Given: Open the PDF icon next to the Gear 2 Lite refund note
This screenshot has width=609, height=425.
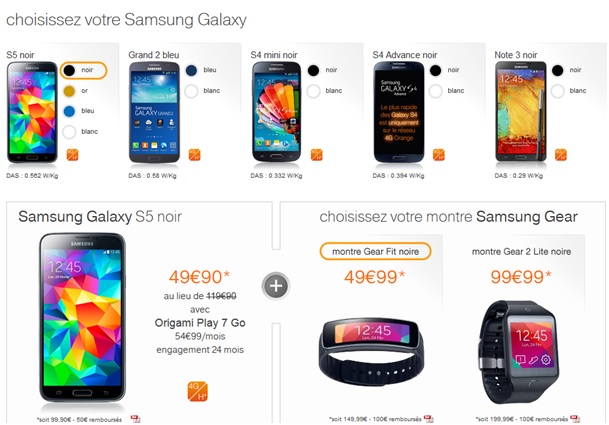Looking at the screenshot, I should coord(575,419).
